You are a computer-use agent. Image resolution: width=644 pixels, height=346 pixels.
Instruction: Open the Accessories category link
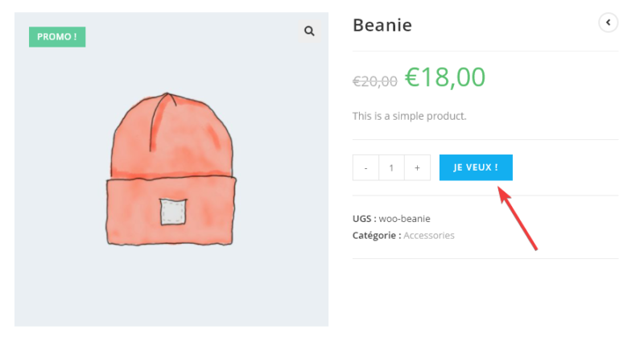click(x=428, y=236)
